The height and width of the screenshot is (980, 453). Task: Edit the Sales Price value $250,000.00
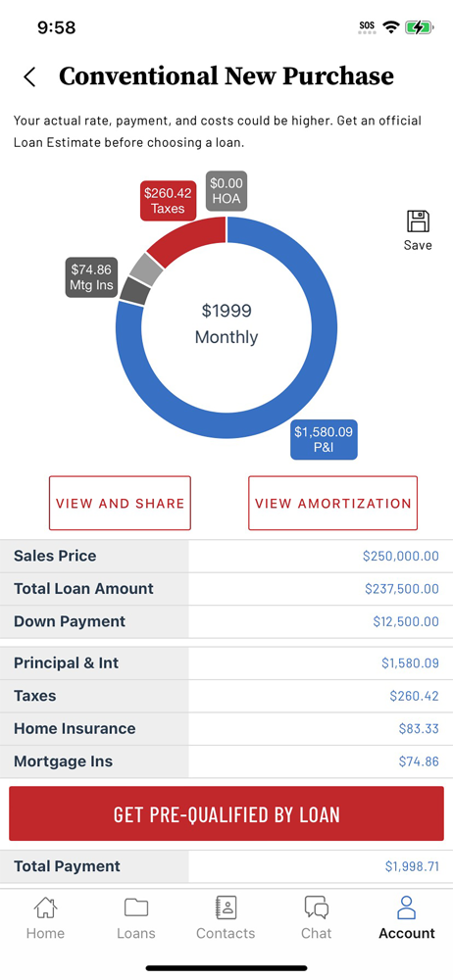400,557
